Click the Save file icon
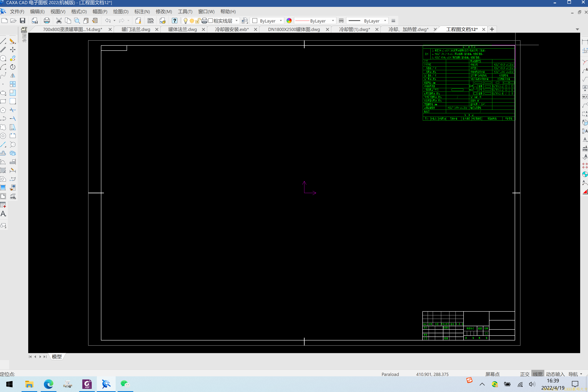588x392 pixels. (23, 21)
